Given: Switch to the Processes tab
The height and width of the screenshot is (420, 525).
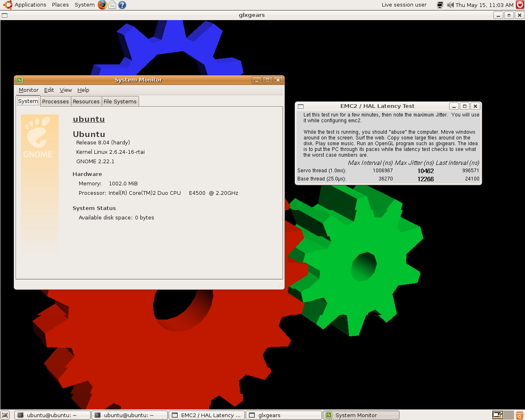Looking at the screenshot, I should click(55, 102).
